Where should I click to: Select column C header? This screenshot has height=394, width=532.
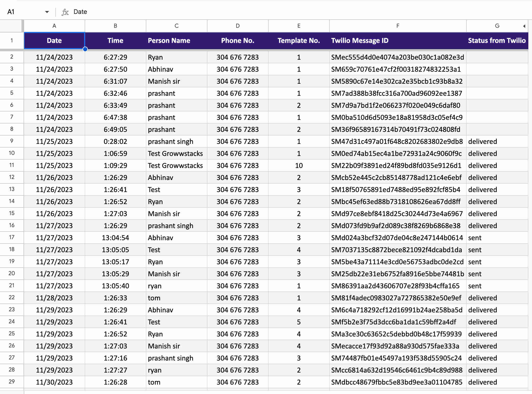point(177,26)
